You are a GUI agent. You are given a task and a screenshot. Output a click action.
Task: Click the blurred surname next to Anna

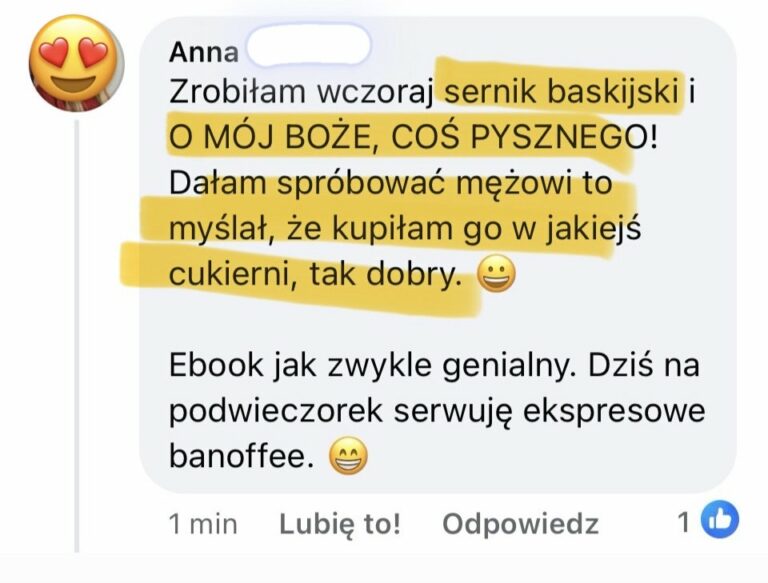point(308,45)
